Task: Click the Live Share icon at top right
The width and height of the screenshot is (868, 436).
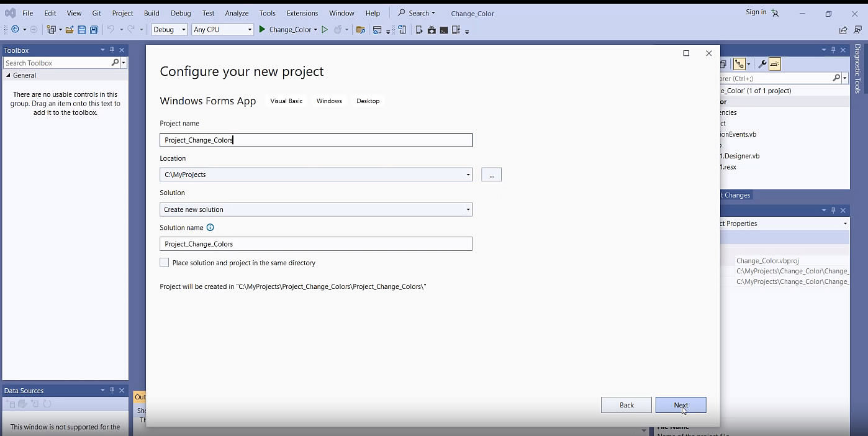Action: click(x=843, y=30)
